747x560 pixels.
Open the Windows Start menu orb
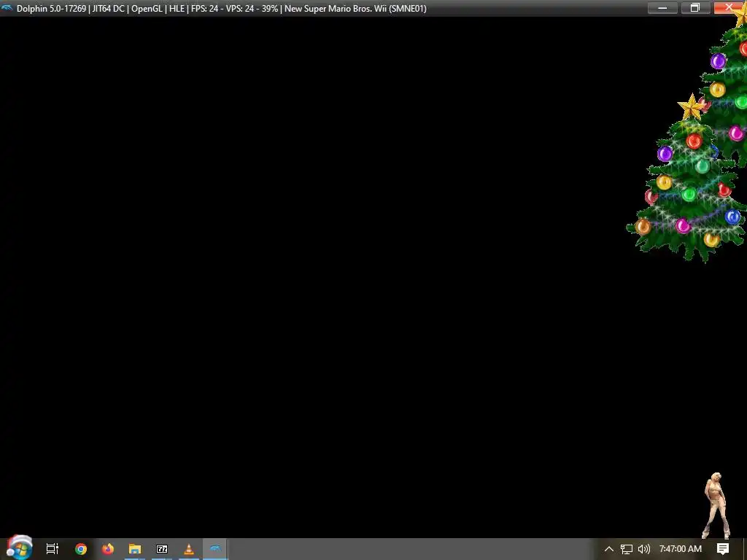[19, 548]
